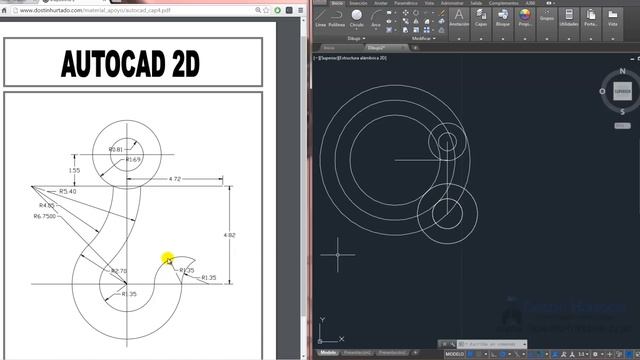Select the Move tool in Modificar
The width and height of the screenshot is (640, 360).
tap(405, 13)
